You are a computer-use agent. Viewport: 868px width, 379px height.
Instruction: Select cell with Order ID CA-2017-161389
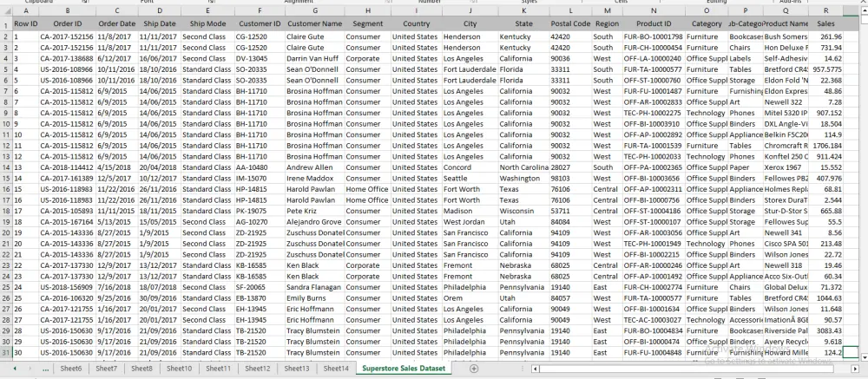point(67,179)
